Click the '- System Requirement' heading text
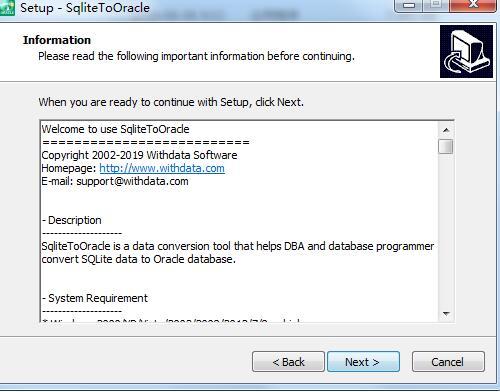 (95, 298)
